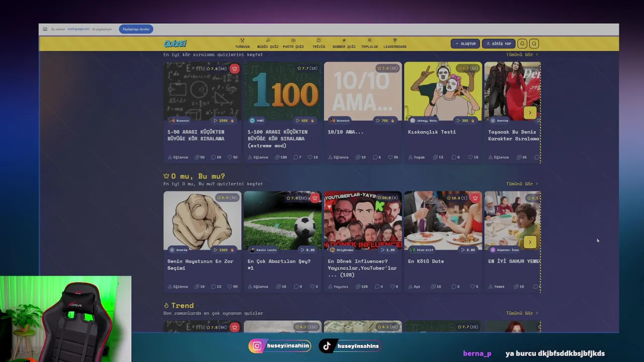Open the 10/10 AMA... quiz thumbnail
The image size is (644, 362).
(363, 91)
